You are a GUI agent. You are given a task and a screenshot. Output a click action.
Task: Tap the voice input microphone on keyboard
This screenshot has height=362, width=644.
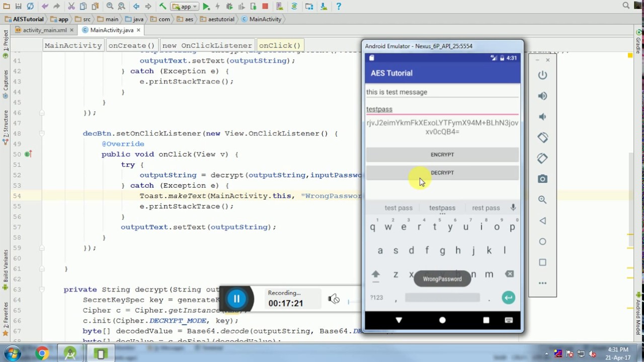pyautogui.click(x=513, y=208)
